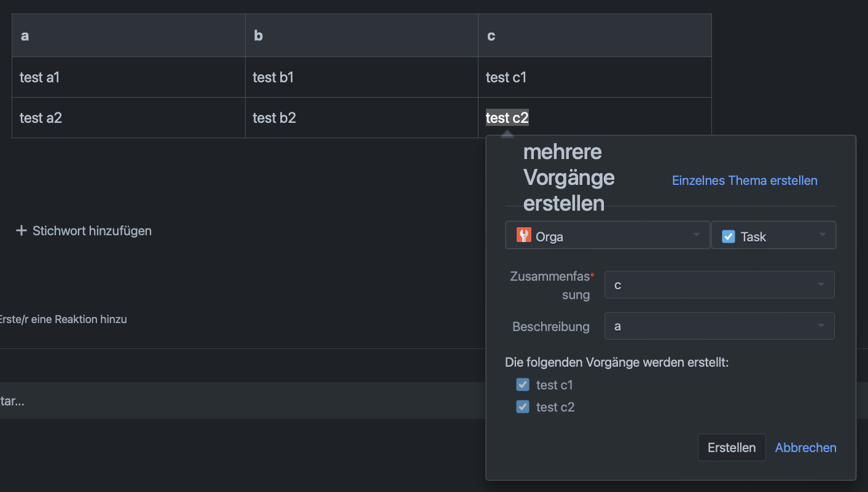Expand the Beschreibung column dropdown
The height and width of the screenshot is (492, 868).
[x=719, y=326]
